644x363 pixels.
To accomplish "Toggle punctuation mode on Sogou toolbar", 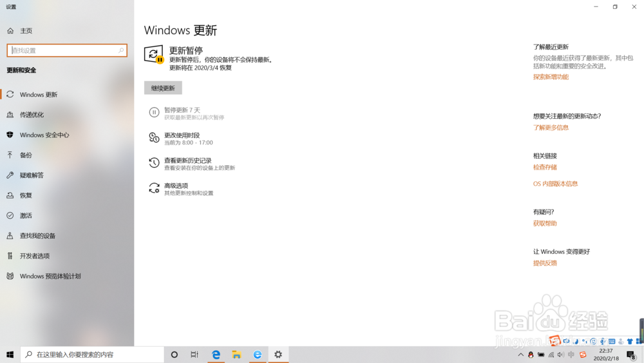I will coord(585,341).
